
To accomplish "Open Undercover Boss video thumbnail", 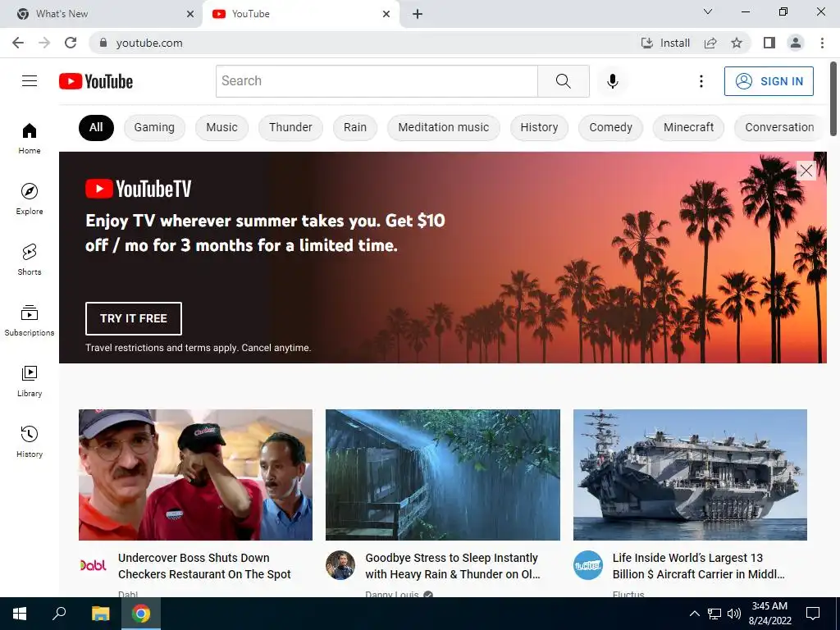I will pos(195,475).
